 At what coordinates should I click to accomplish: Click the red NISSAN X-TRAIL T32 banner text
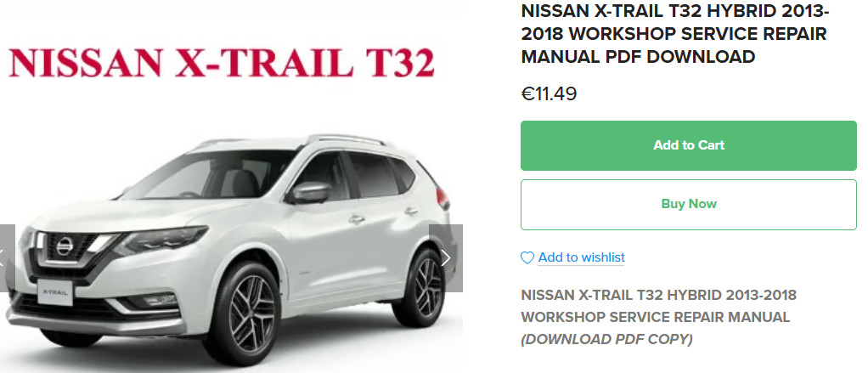[x=222, y=62]
